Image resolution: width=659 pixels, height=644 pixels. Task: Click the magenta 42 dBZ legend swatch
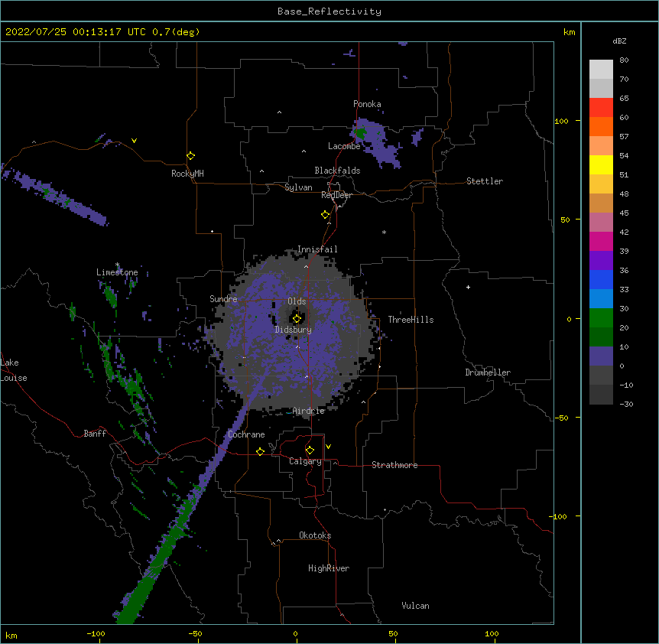point(601,241)
